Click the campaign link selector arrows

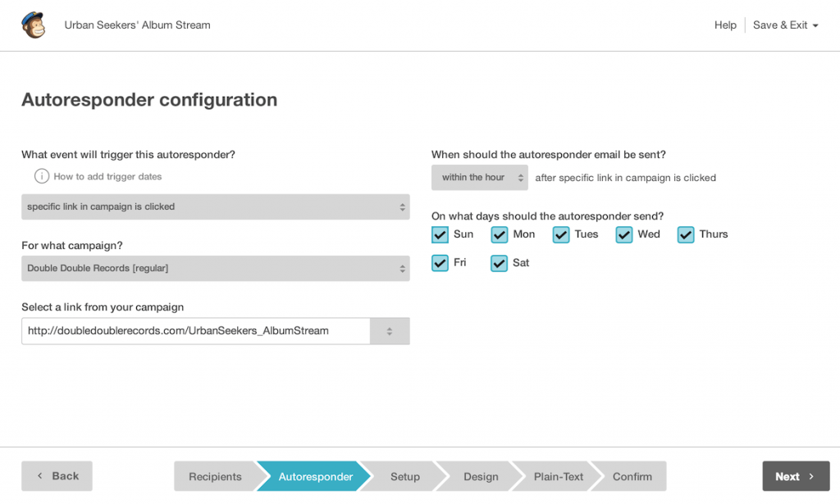[390, 331]
